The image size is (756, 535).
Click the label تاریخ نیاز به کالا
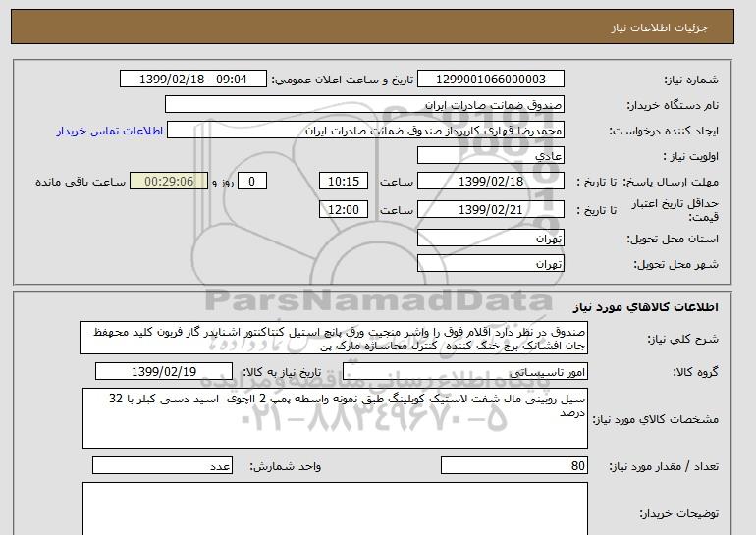281,372
